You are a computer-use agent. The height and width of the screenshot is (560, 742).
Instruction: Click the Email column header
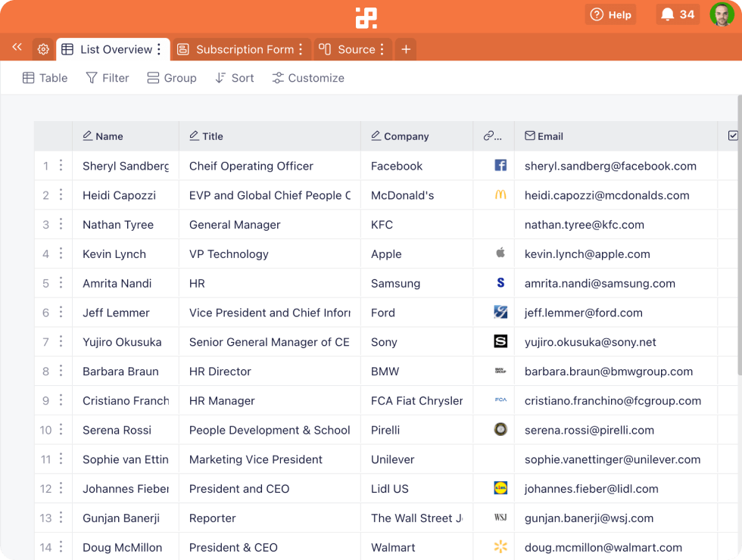616,136
